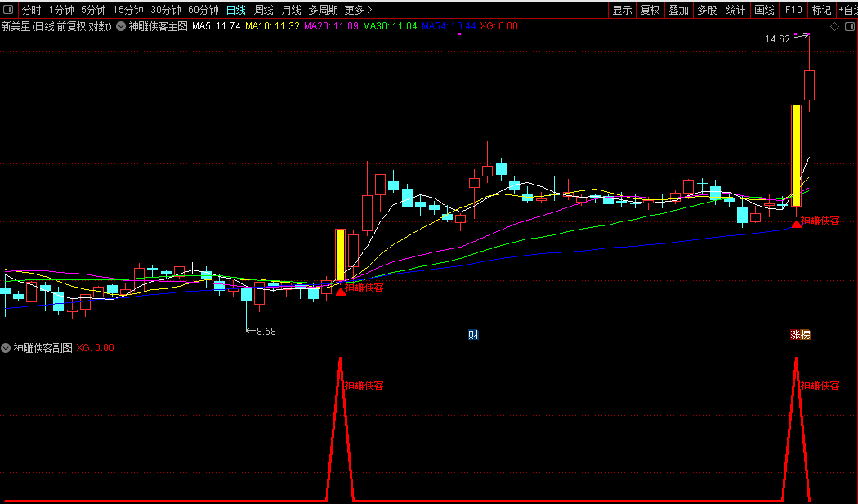Click the tall yellow signal candle near 14.62
858x504 pixels.
(796, 155)
